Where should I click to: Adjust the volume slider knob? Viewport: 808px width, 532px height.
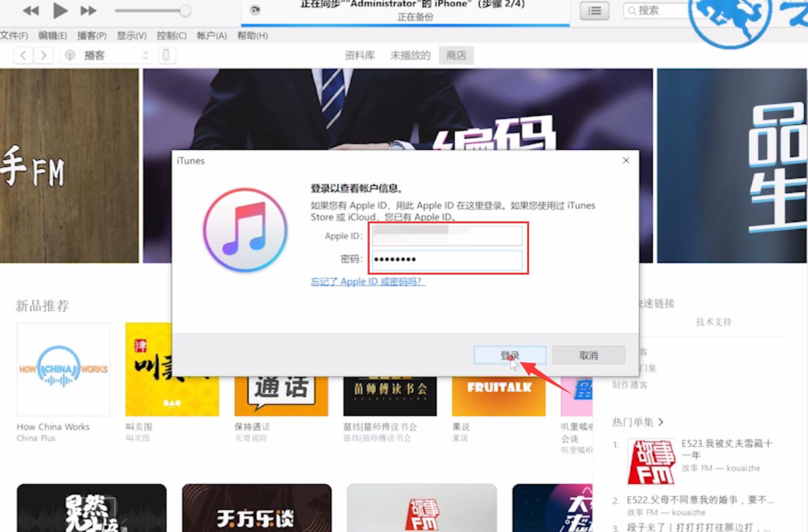pos(185,11)
